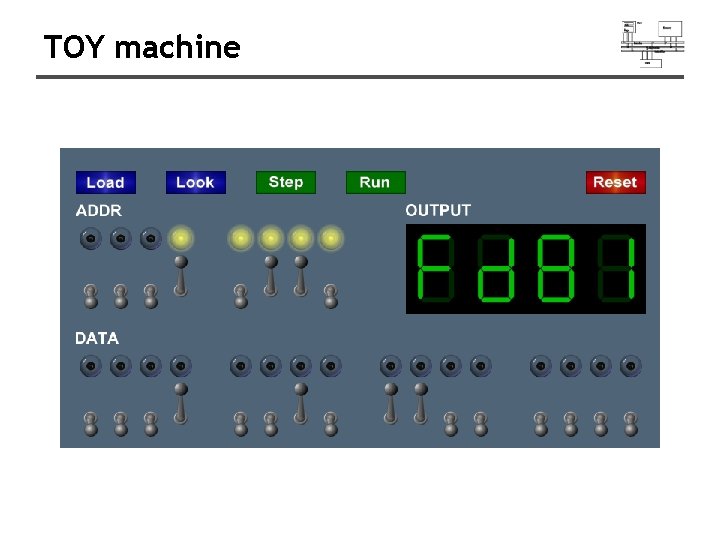720x540 pixels.
Task: Click the twelfth DATA LED indicator
Action: [481, 366]
